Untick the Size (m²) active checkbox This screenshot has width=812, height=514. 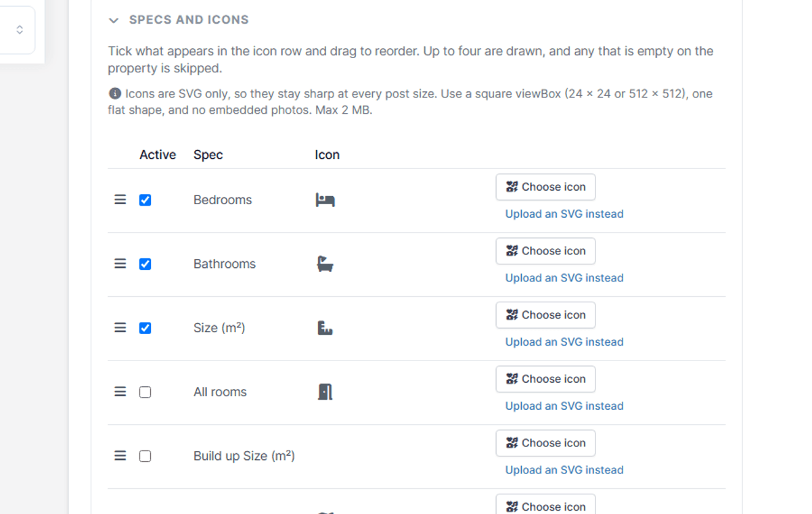[145, 328]
